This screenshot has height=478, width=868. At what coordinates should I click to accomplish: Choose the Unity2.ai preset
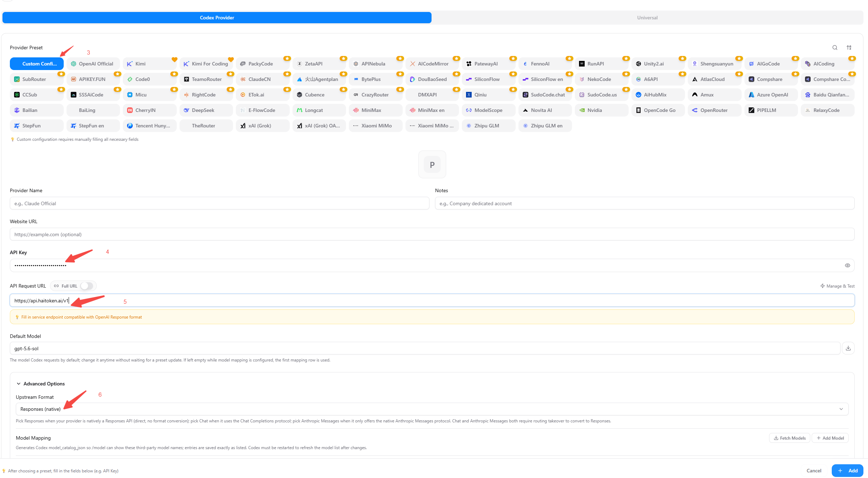coord(658,64)
